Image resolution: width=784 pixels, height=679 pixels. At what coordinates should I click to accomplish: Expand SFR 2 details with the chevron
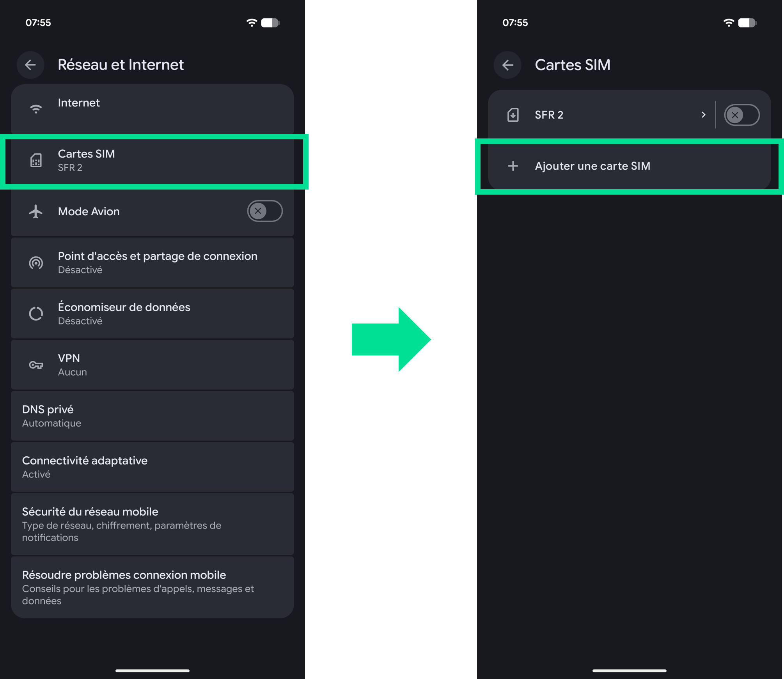pos(703,115)
